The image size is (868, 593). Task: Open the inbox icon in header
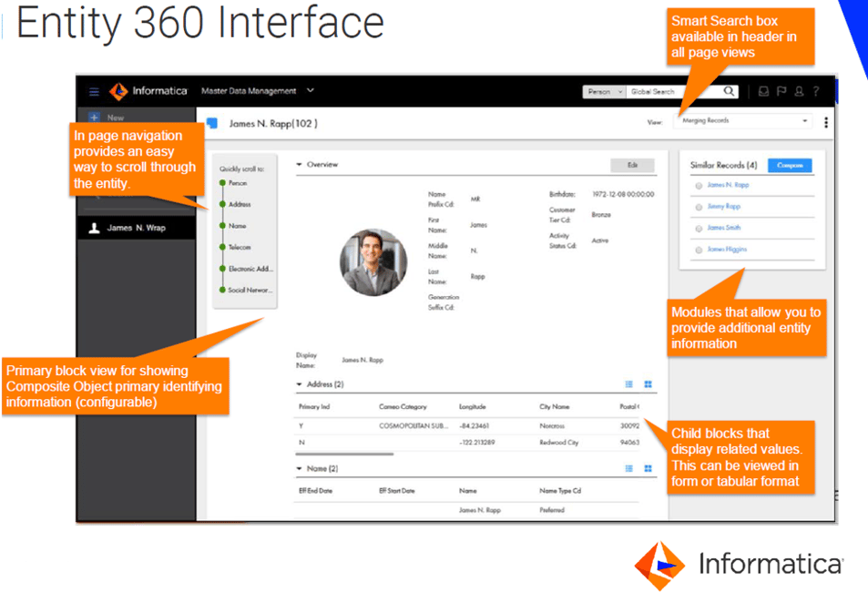(x=763, y=91)
